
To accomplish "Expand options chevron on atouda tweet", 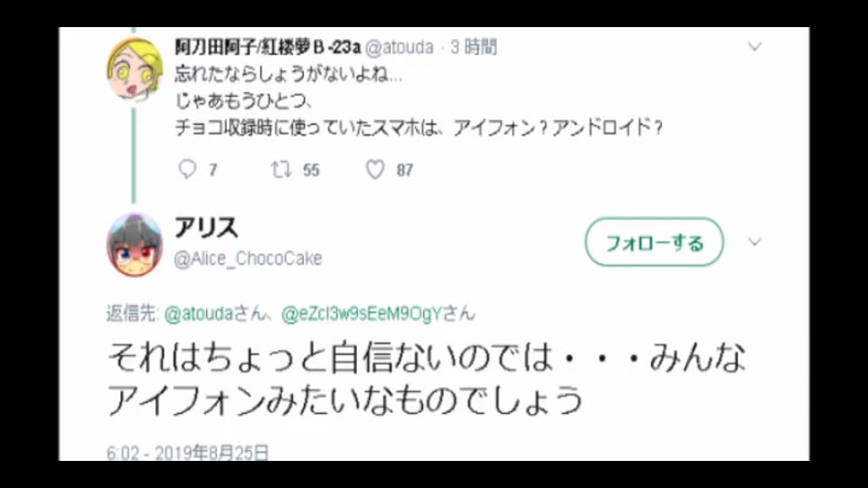I will pyautogui.click(x=754, y=46).
